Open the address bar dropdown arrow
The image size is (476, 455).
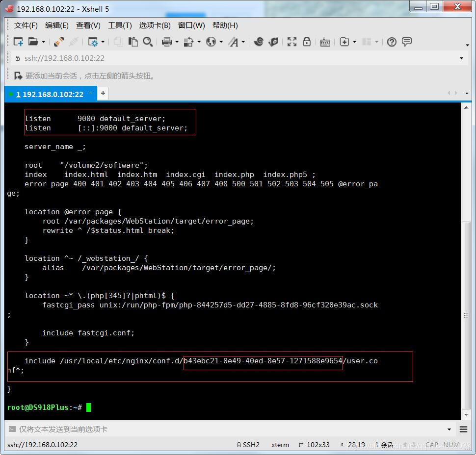461,58
